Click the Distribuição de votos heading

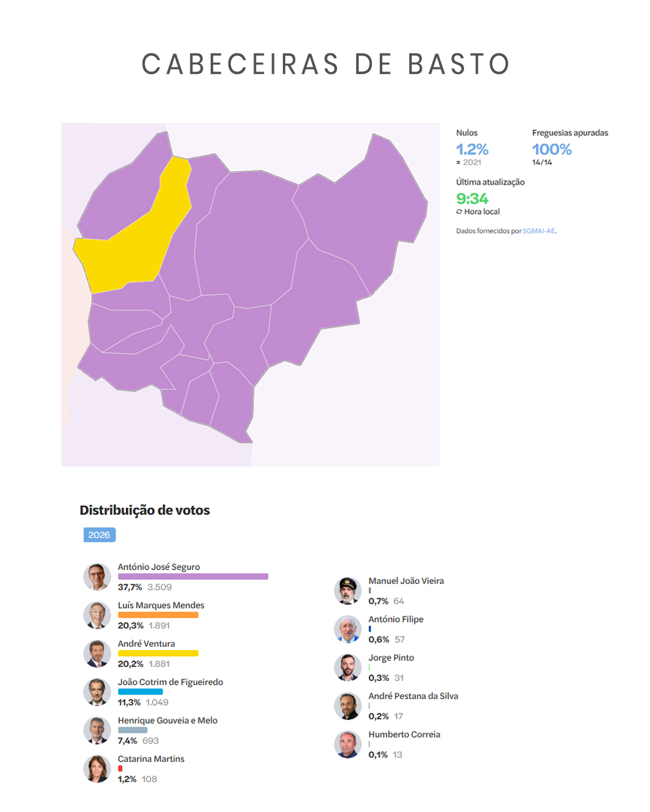[x=144, y=510]
